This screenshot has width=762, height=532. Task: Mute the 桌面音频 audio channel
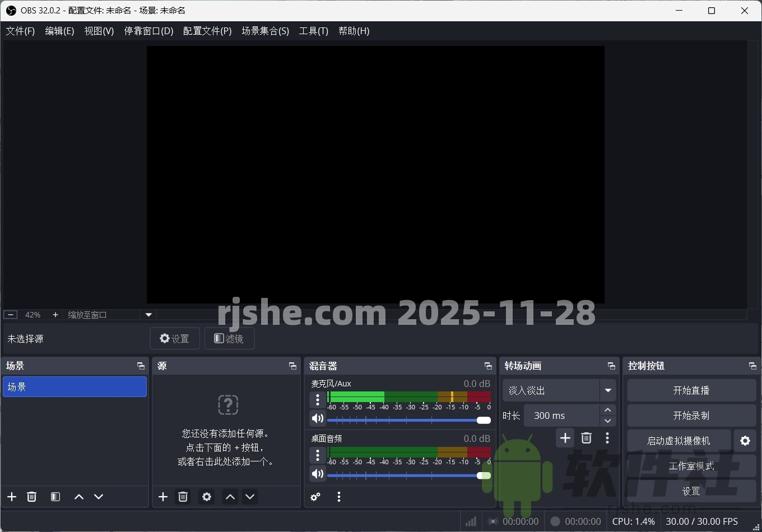point(317,474)
